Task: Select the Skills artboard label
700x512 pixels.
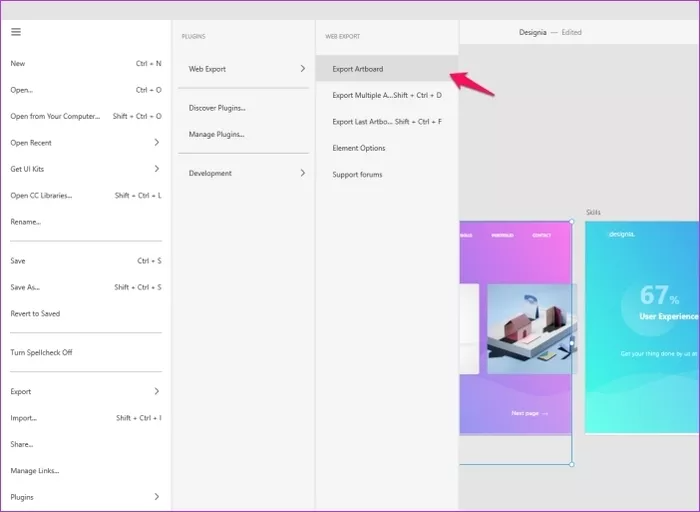Action: pos(593,213)
